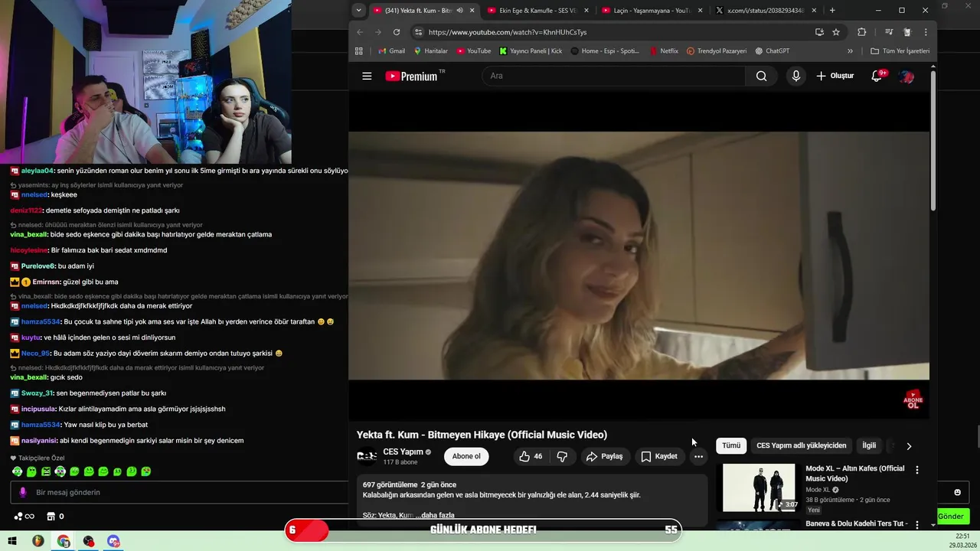Switch to Ekin Ege & Kamufle tab

pyautogui.click(x=538, y=10)
